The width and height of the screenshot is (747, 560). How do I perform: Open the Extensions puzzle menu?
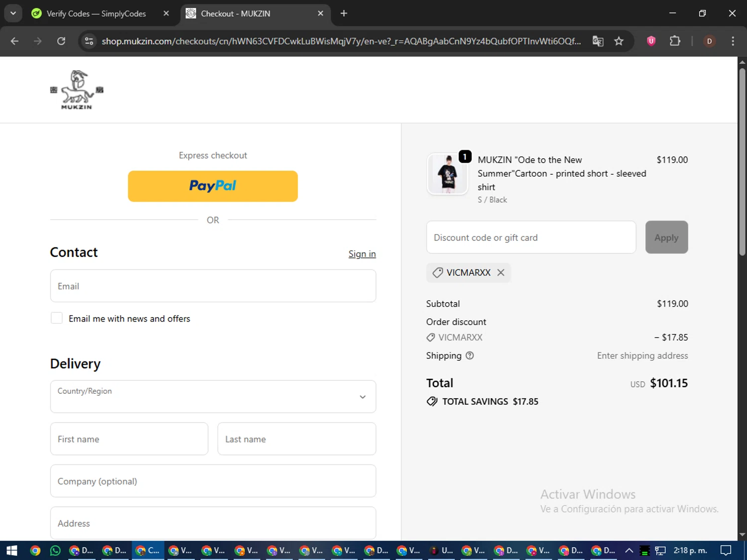point(675,41)
